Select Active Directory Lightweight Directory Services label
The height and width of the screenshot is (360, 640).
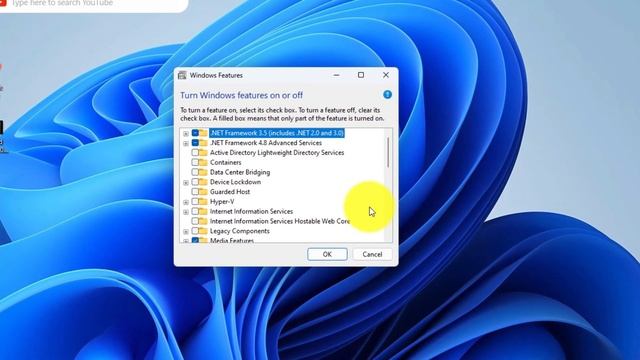point(277,153)
